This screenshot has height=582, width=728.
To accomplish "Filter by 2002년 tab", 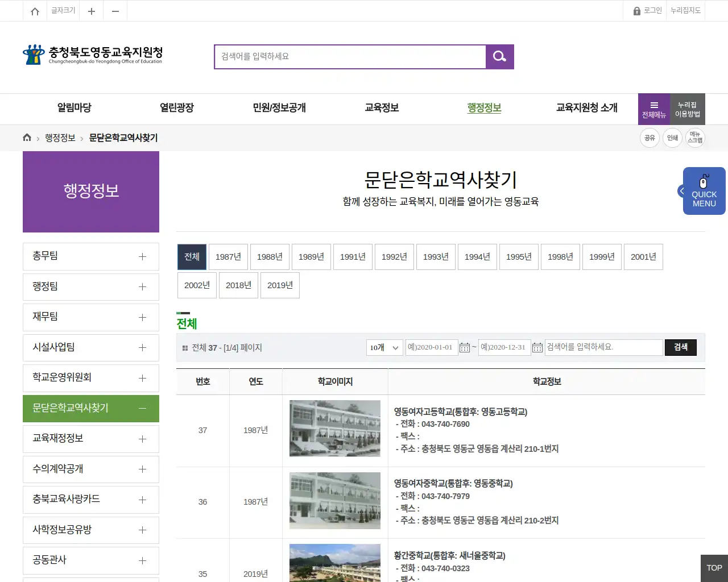I will pyautogui.click(x=197, y=285).
